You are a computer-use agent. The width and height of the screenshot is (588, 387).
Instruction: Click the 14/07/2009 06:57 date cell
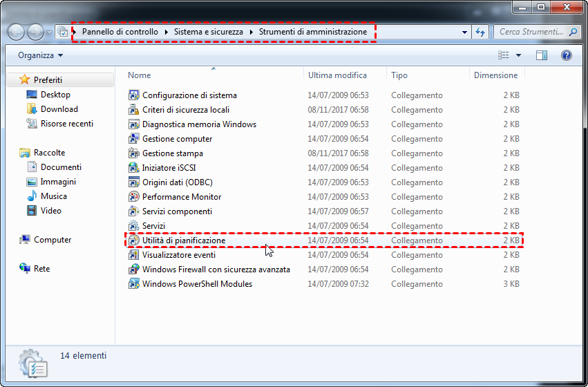339,211
